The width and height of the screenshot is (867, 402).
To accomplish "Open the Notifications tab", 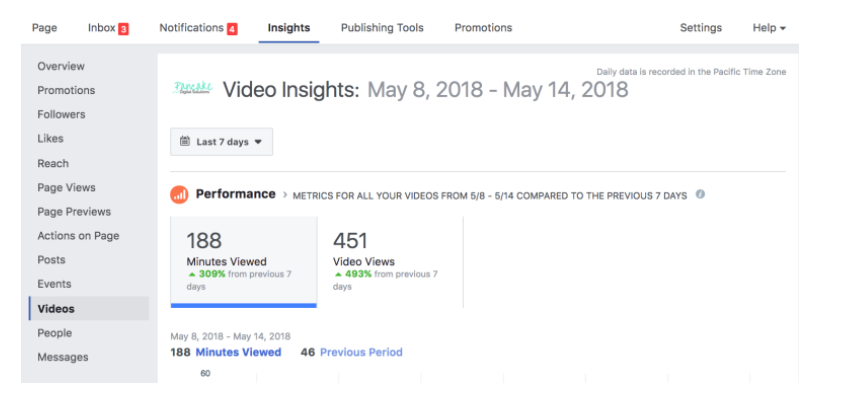I will (191, 28).
